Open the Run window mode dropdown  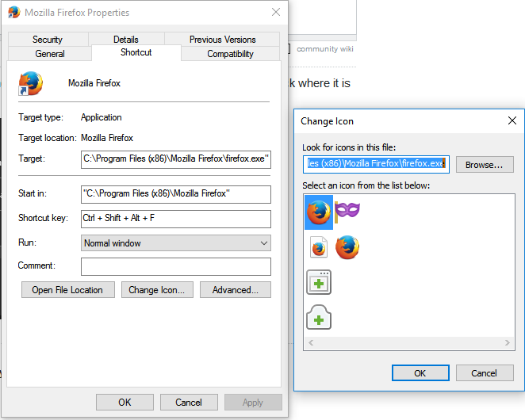[x=176, y=243]
